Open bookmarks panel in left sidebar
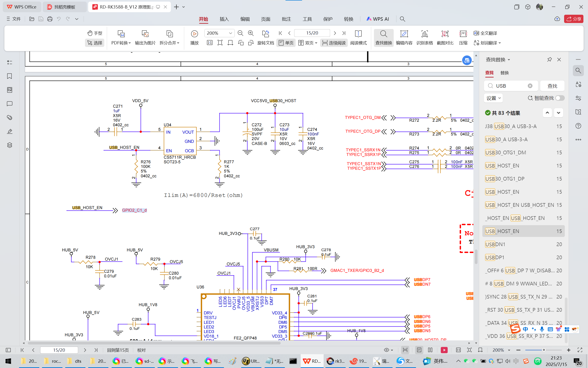The image size is (588, 368). (9, 76)
